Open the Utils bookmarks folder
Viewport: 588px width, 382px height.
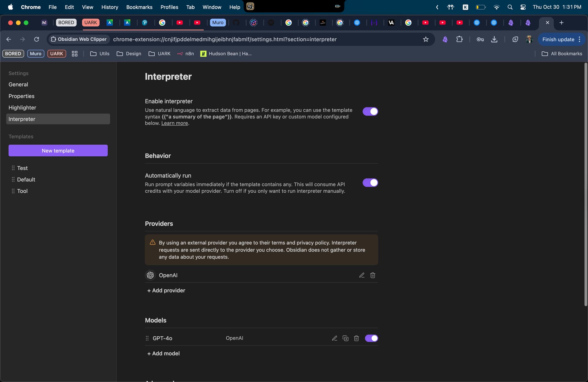pyautogui.click(x=100, y=54)
